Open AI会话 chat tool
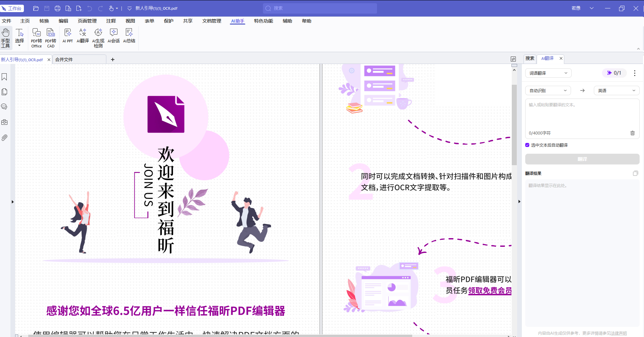This screenshot has width=644, height=337. click(x=114, y=36)
